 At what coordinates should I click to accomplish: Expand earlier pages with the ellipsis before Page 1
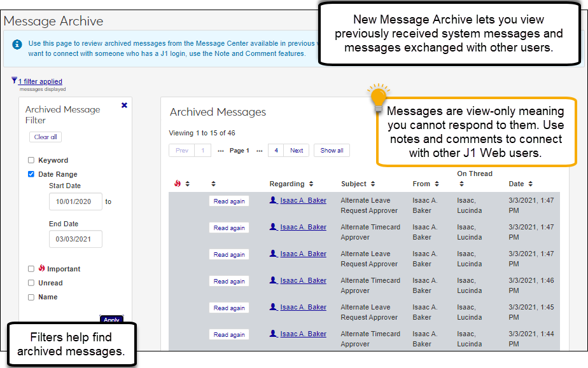click(220, 150)
